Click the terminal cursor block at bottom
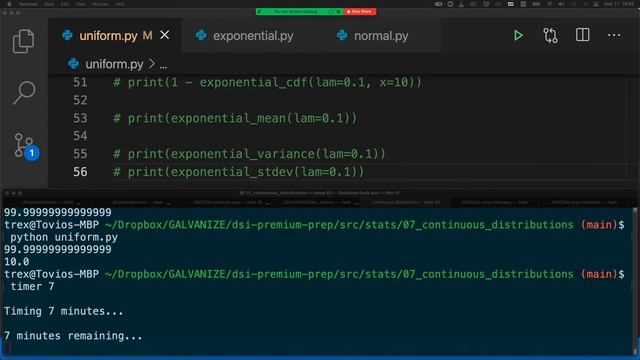This screenshot has width=640, height=360. (x=7, y=348)
